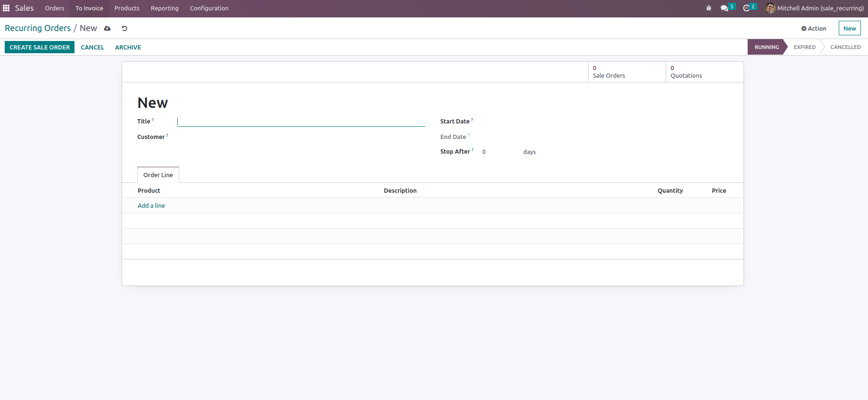Open the Action dropdown
Image resolution: width=868 pixels, height=400 pixels.
814,28
